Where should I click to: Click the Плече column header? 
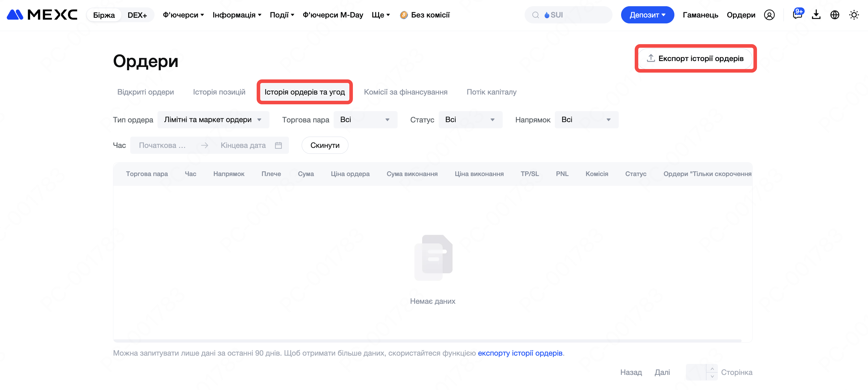pyautogui.click(x=271, y=174)
